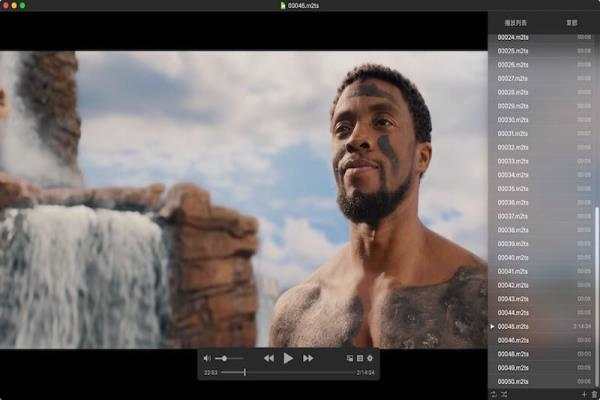The image size is (600, 400).
Task: Toggle shuffle mode in playlist footer
Action: [504, 394]
